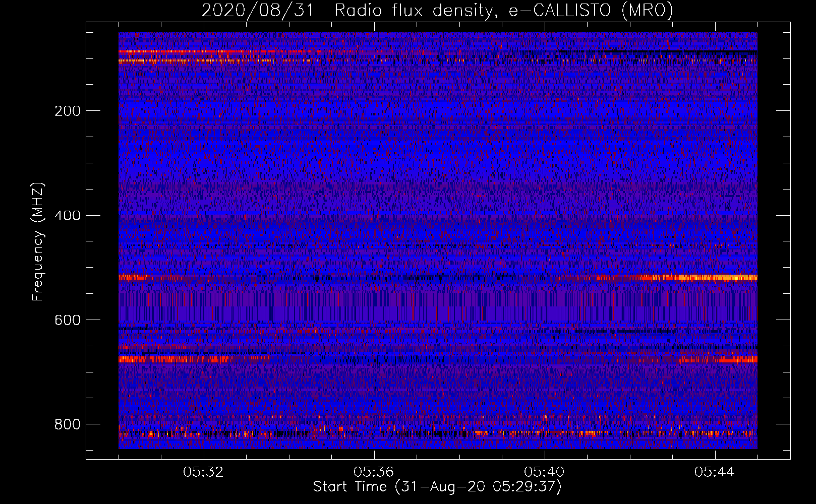Click the 'Frequency (MHZ)' y-axis label
This screenshot has height=504, width=816.
point(38,242)
